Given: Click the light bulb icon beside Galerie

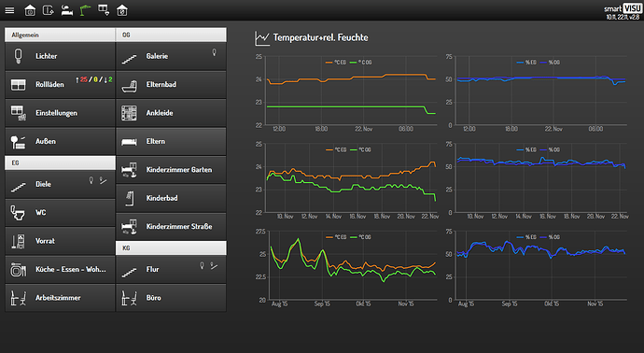Looking at the screenshot, I should (214, 52).
